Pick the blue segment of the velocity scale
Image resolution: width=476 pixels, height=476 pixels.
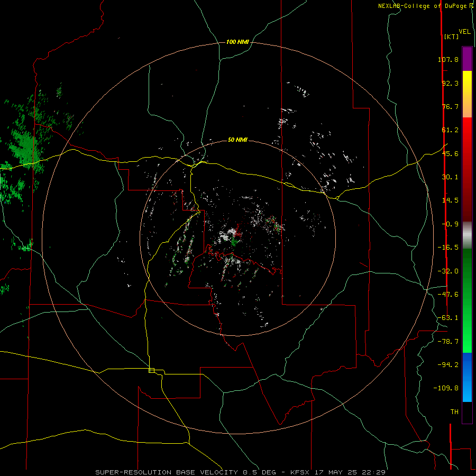pos(467,377)
